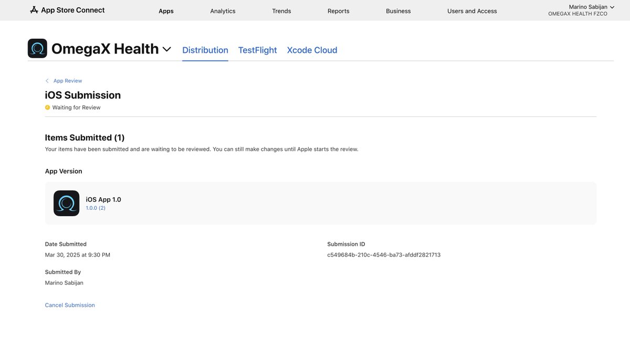Go back to App Review
Screen dimensions: 630x364
click(x=68, y=81)
